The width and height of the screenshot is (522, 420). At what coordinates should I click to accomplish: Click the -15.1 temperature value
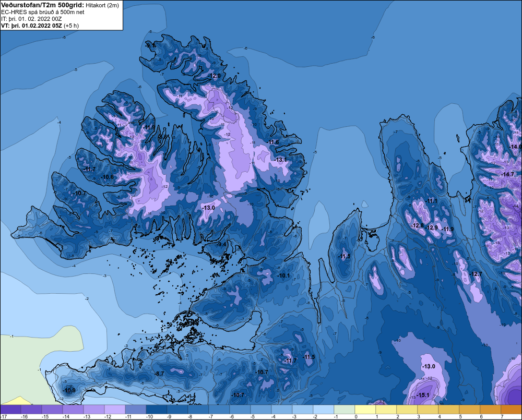(423, 395)
